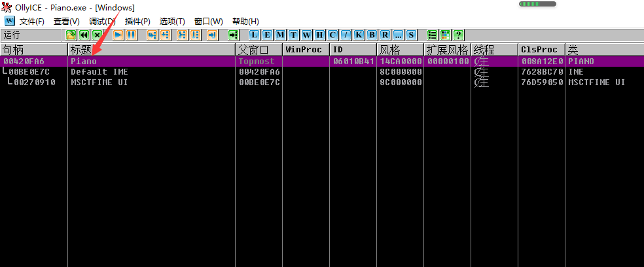Click ClsProc value 008A12E0
The width and height of the screenshot is (644, 267).
542,62
